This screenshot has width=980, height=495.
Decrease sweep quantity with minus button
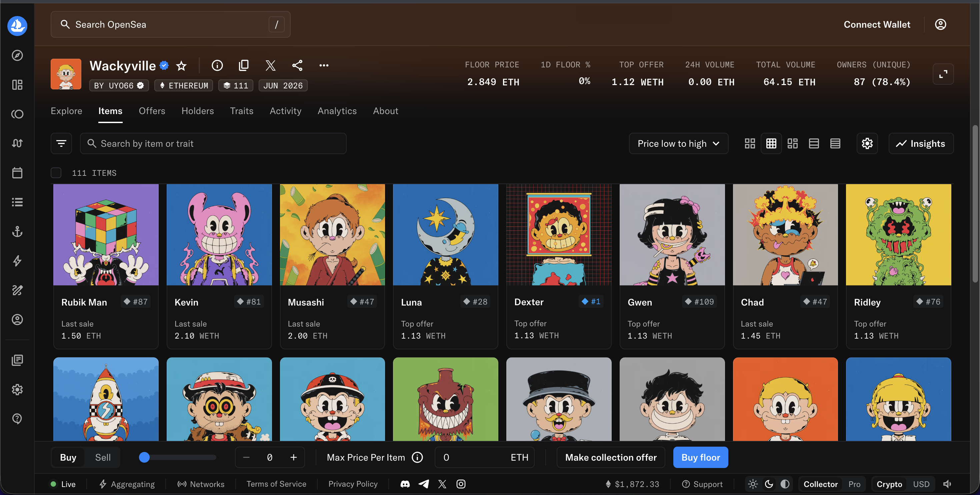click(x=246, y=457)
